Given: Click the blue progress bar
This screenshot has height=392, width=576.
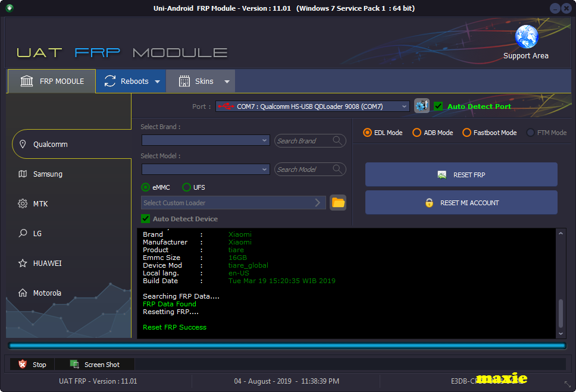Looking at the screenshot, I should click(287, 346).
